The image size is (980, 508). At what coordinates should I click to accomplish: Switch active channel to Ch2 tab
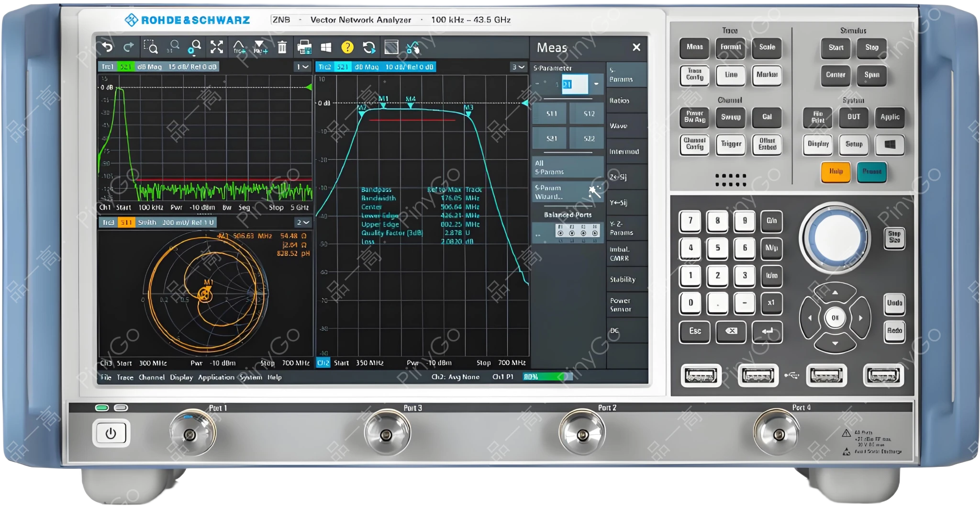click(x=323, y=363)
